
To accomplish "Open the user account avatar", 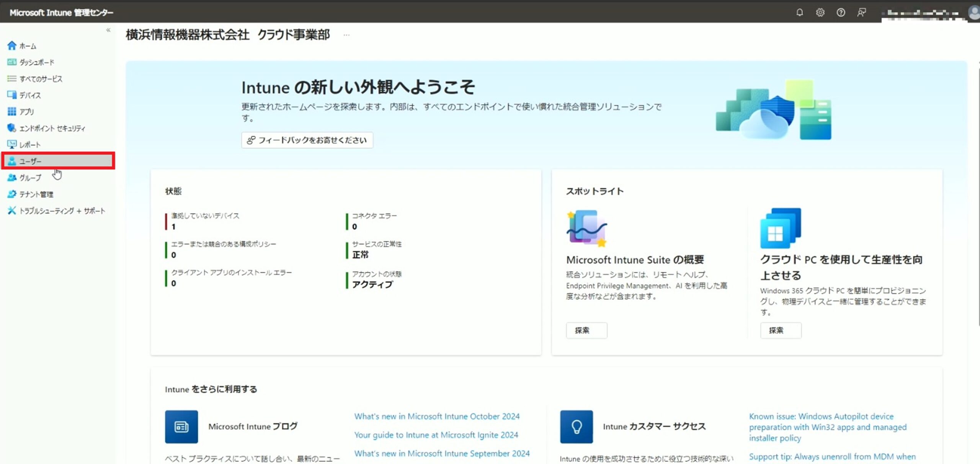I will (974, 12).
